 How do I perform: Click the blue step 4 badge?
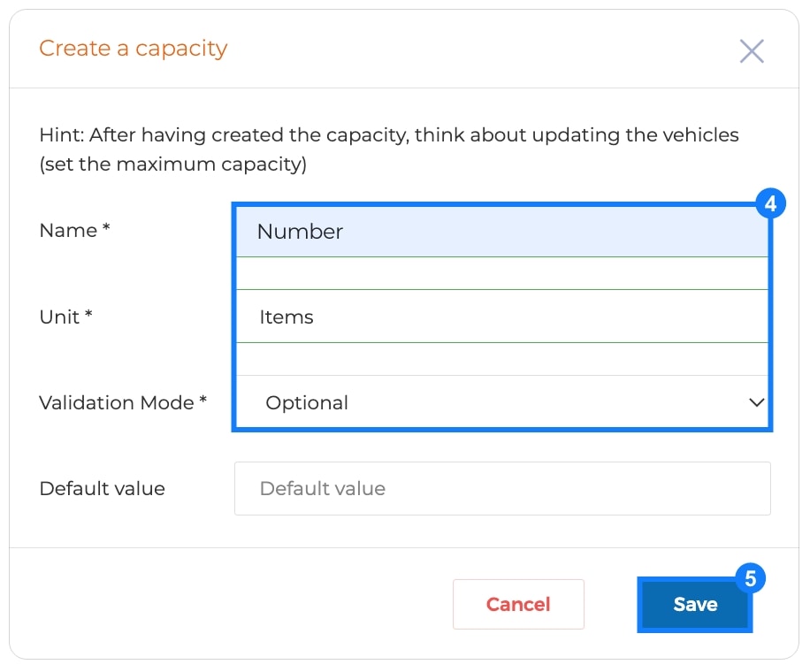point(770,203)
